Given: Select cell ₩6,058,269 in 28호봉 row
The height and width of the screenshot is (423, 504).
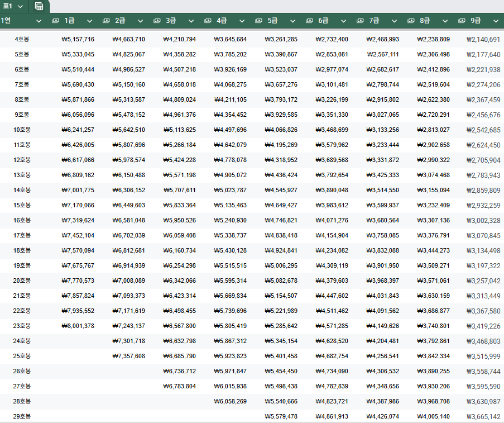Looking at the screenshot, I should coord(231,401).
